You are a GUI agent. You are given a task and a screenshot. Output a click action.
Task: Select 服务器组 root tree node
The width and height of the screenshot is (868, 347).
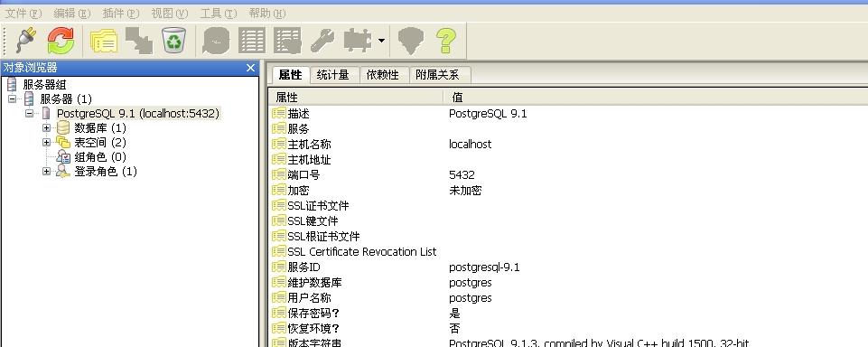[x=44, y=85]
